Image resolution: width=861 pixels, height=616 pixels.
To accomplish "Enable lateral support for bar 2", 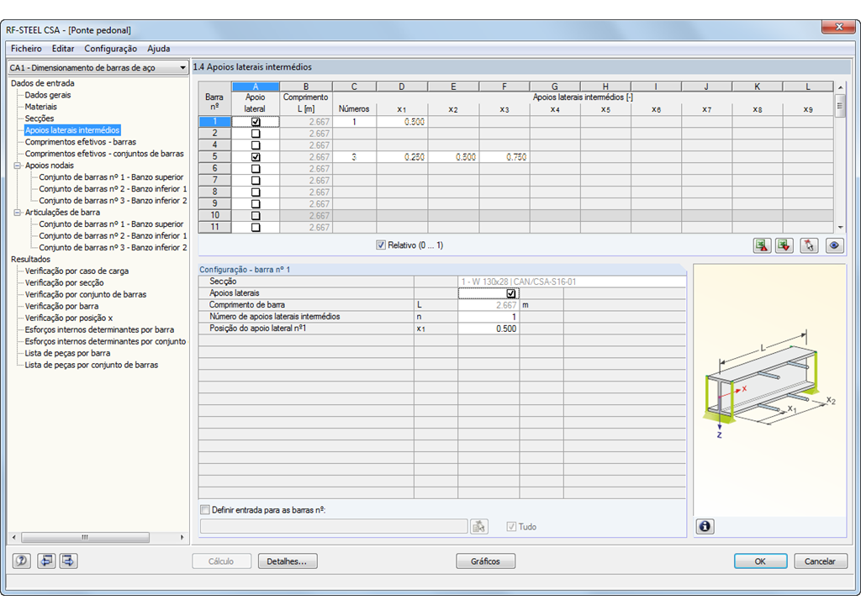I will click(x=256, y=134).
